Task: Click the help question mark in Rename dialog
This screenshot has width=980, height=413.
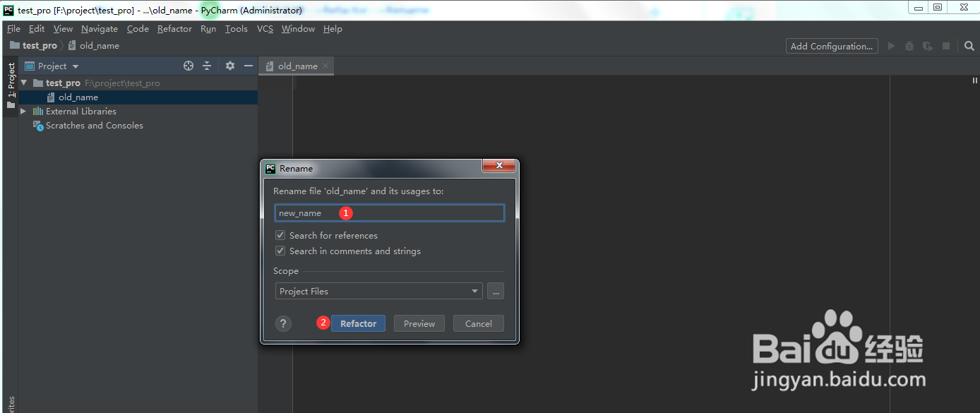Action: click(283, 323)
